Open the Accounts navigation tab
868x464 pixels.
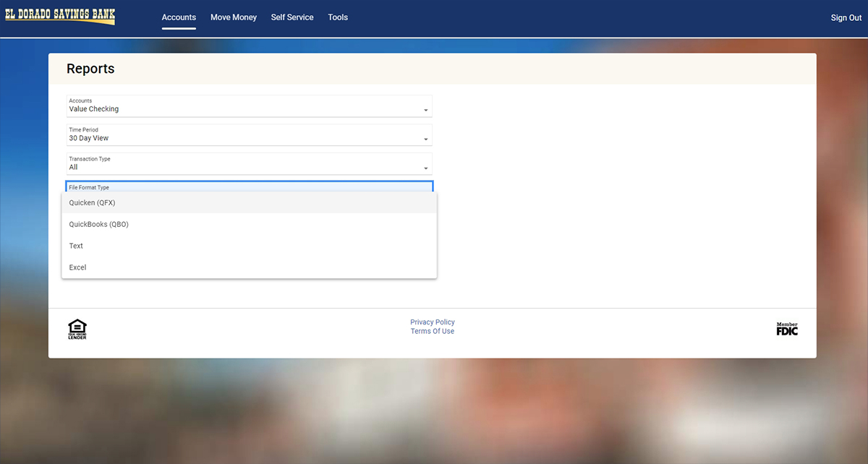179,17
